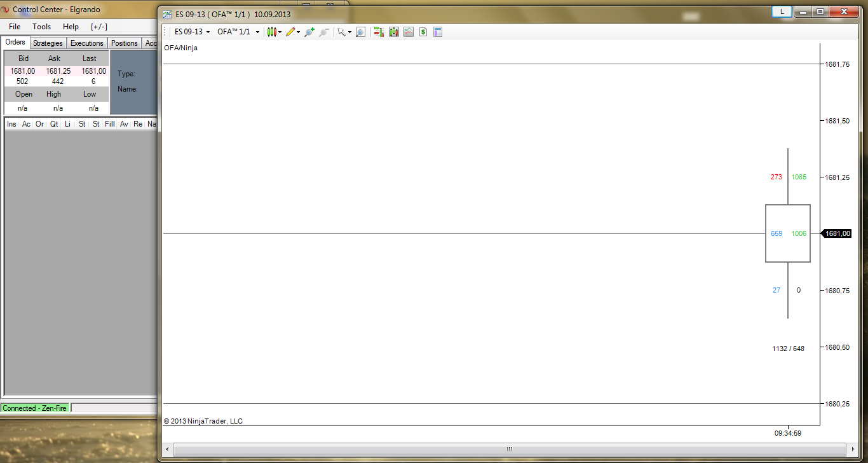Click the Last price 1681,00 in Control Center

click(x=93, y=71)
